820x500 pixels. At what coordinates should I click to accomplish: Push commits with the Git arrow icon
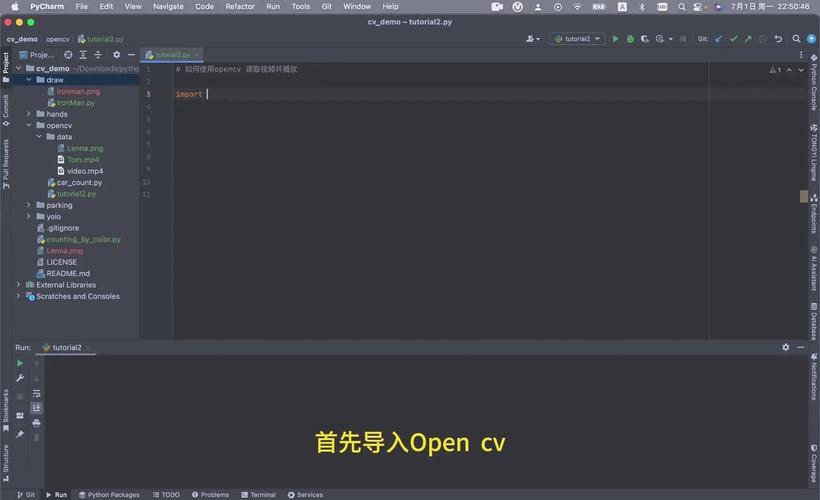(748, 39)
